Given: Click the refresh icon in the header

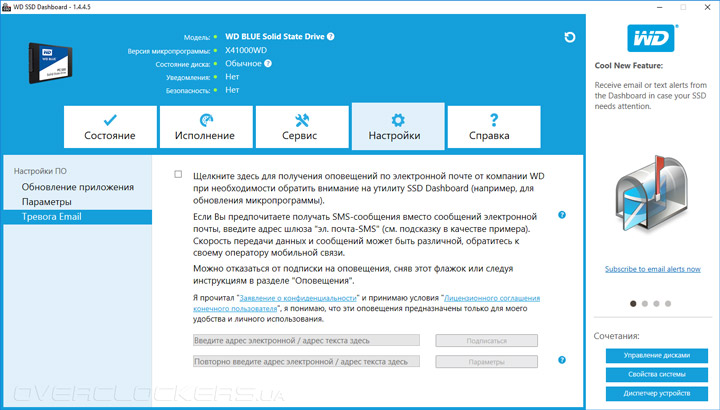Looking at the screenshot, I should pos(569,37).
